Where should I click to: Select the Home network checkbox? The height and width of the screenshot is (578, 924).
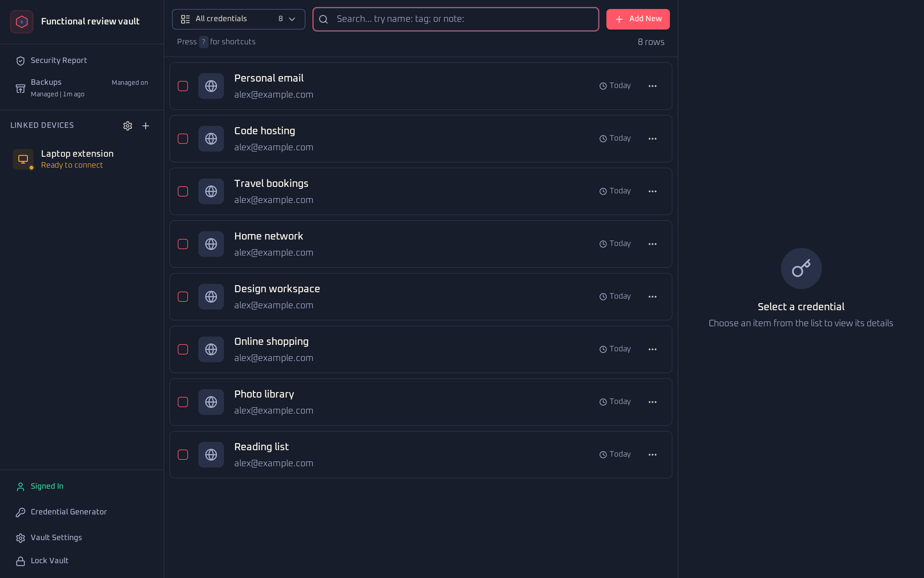tap(183, 244)
